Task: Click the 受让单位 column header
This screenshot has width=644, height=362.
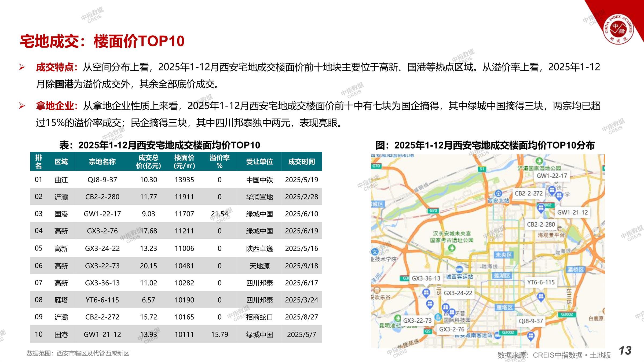Action: coord(259,161)
